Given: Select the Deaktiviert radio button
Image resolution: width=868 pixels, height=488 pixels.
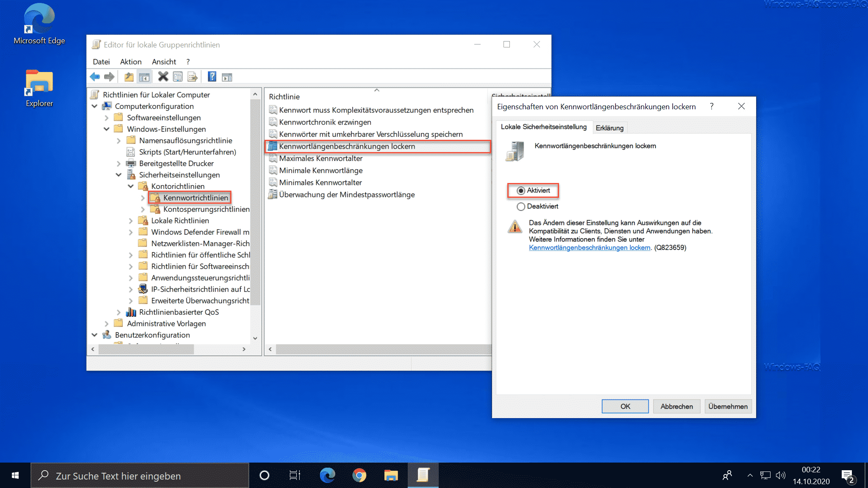Looking at the screenshot, I should [521, 206].
